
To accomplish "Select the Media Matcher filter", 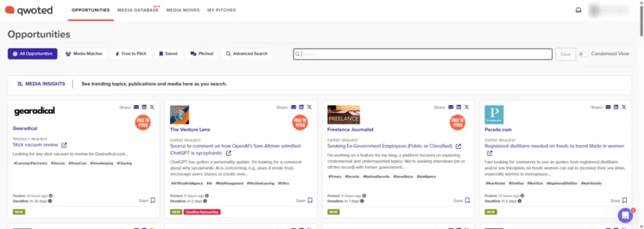I will coord(84,54).
